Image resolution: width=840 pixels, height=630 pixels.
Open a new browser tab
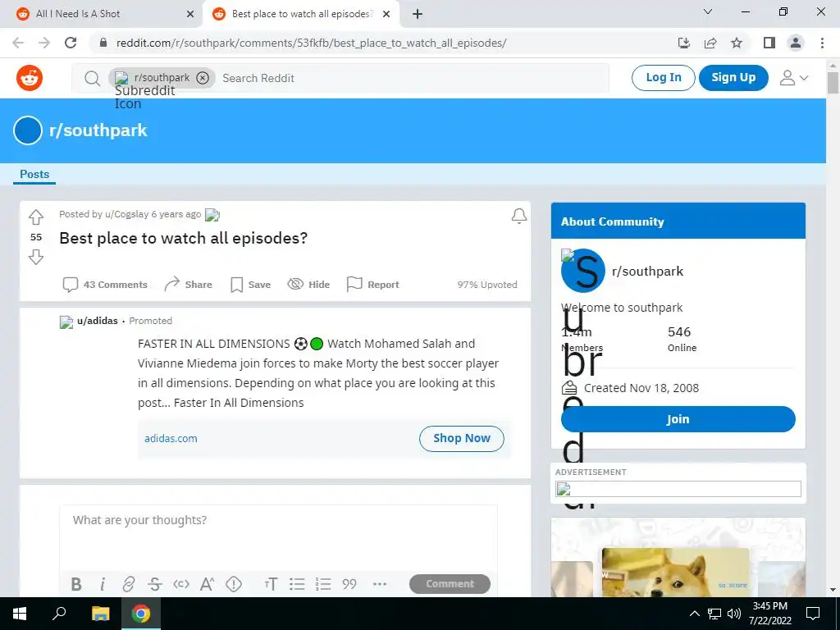[418, 14]
